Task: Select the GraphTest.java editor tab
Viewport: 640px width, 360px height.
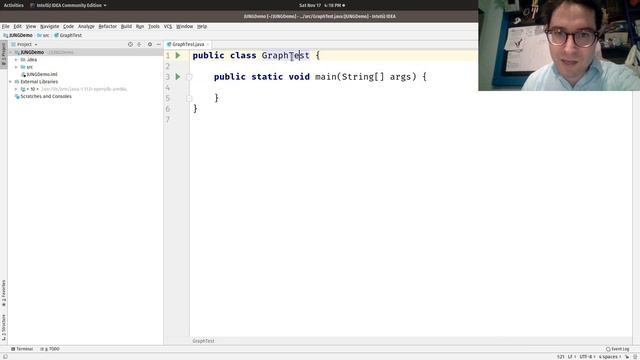Action: (x=188, y=44)
